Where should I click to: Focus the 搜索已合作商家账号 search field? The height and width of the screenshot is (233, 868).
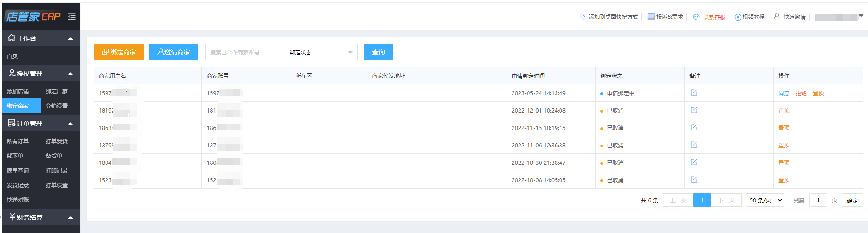pos(241,52)
